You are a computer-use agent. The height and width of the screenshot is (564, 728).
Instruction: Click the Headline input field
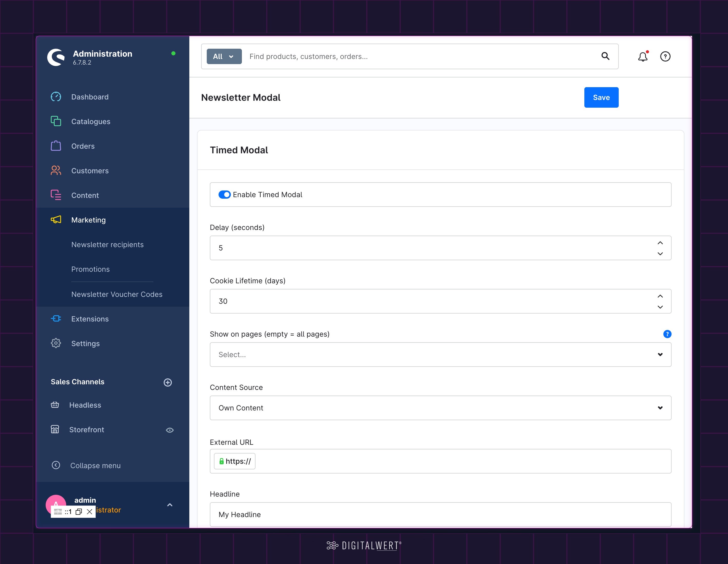pos(440,514)
